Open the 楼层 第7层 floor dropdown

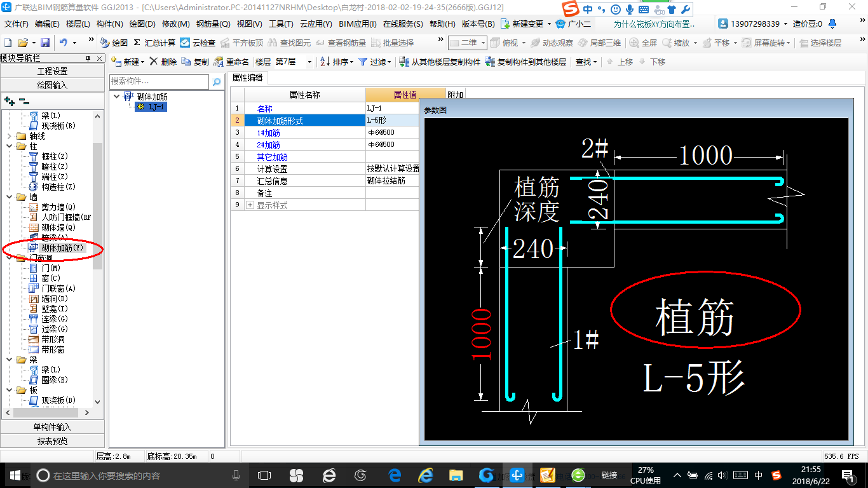click(309, 62)
